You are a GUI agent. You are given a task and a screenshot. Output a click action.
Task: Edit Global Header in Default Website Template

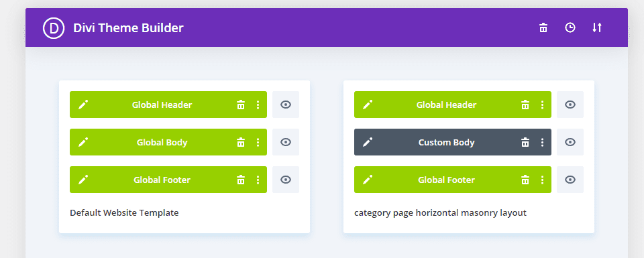tap(83, 105)
